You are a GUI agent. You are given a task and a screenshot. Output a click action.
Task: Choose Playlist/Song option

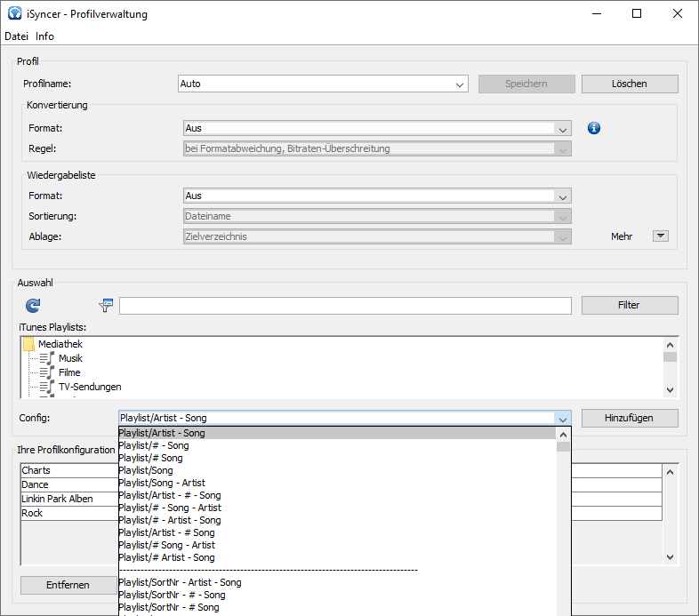337,471
